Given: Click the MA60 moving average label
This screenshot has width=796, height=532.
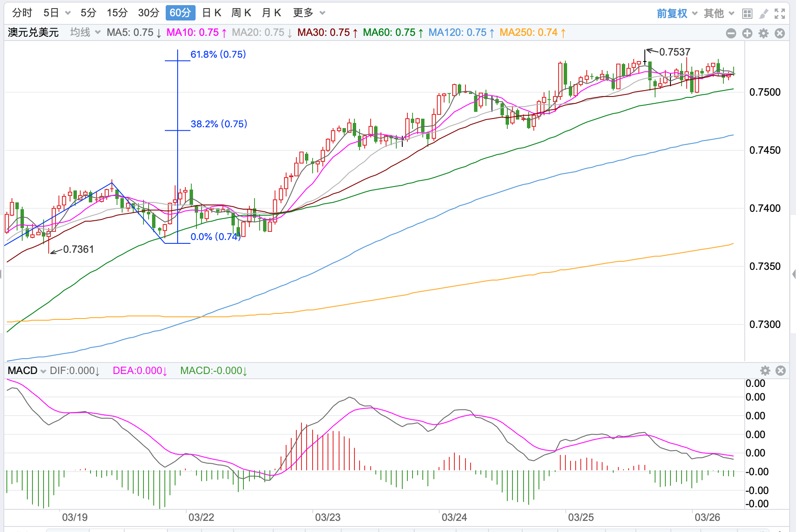Looking at the screenshot, I should 393,32.
